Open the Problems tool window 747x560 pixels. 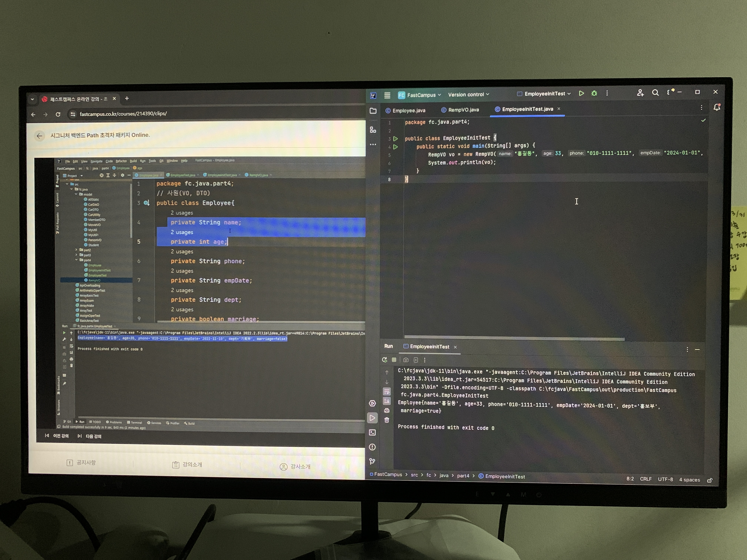pyautogui.click(x=372, y=447)
